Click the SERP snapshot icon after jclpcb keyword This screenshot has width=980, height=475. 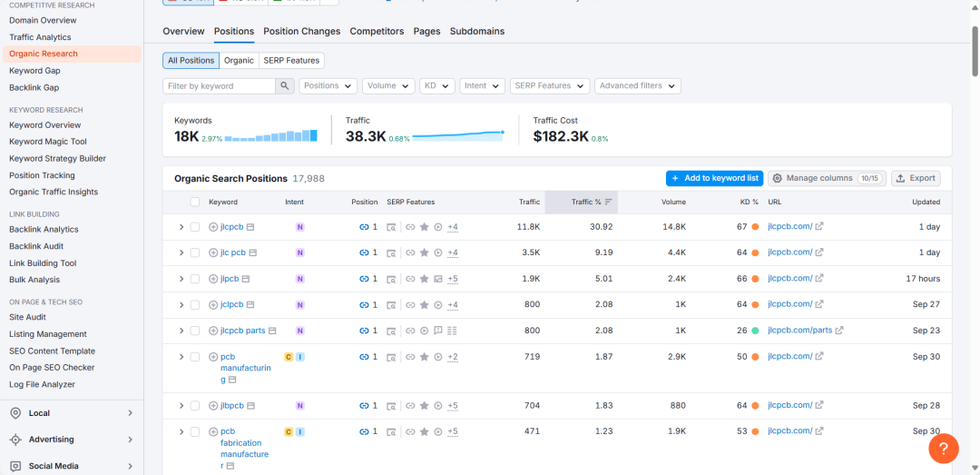(x=250, y=305)
